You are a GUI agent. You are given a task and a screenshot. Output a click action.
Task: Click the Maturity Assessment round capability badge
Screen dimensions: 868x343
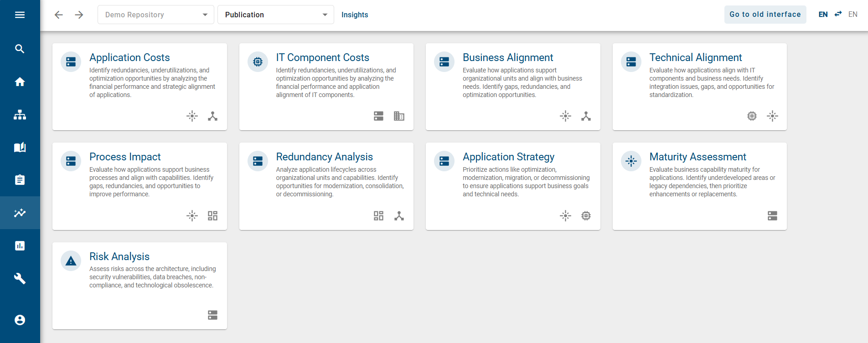[x=631, y=161]
